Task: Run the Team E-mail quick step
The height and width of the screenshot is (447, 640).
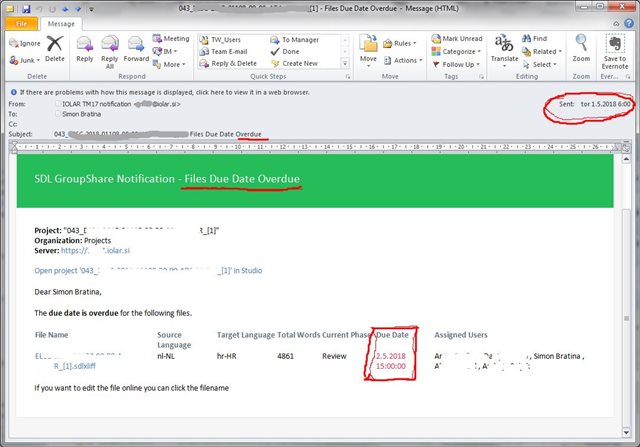Action: pos(224,51)
